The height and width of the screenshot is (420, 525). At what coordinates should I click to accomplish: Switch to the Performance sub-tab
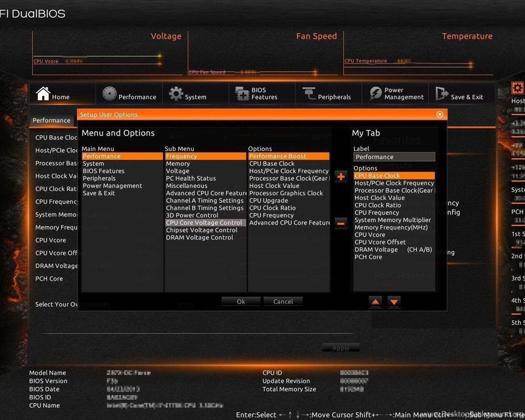tap(51, 120)
